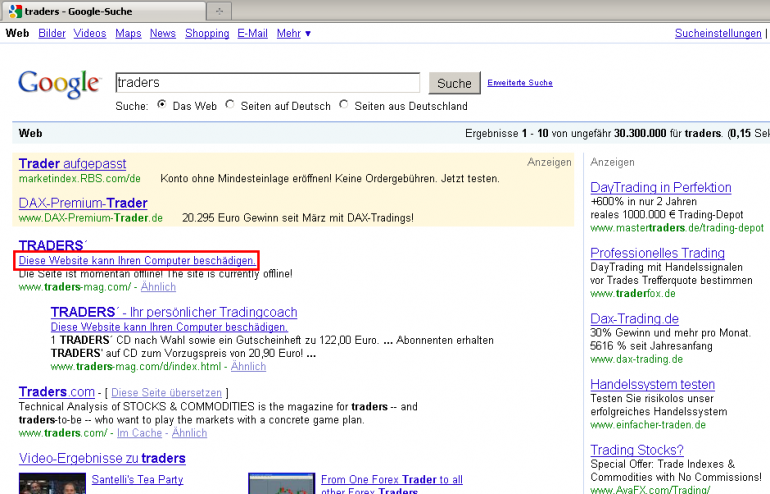
Task: Open Erweiterte Suche link
Action: coord(520,82)
